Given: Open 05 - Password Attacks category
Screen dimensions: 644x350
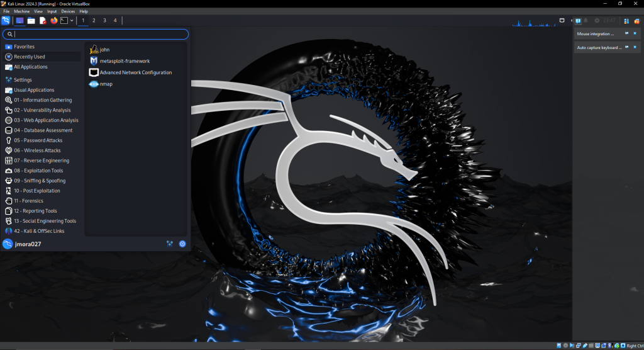Looking at the screenshot, I should tap(42, 140).
